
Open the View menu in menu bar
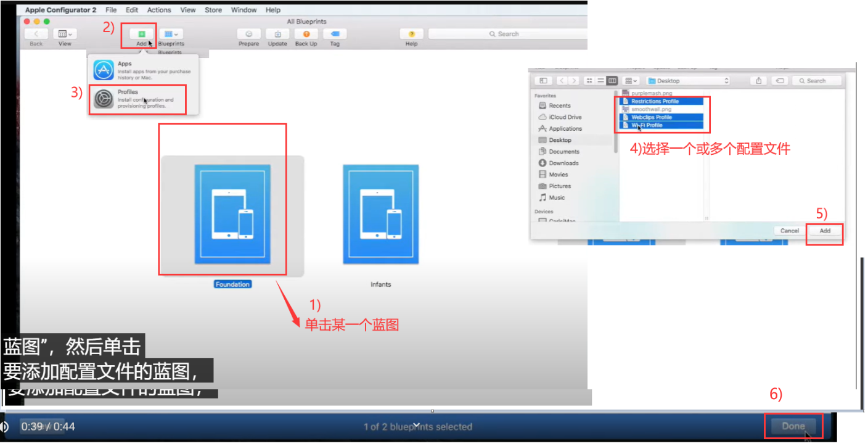(x=188, y=10)
